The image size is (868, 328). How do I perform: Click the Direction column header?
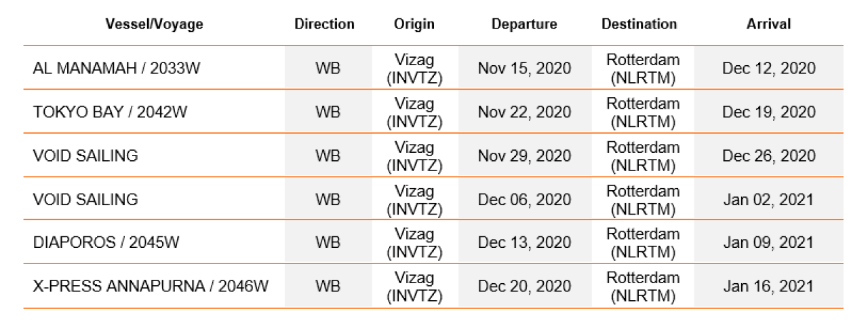[324, 24]
